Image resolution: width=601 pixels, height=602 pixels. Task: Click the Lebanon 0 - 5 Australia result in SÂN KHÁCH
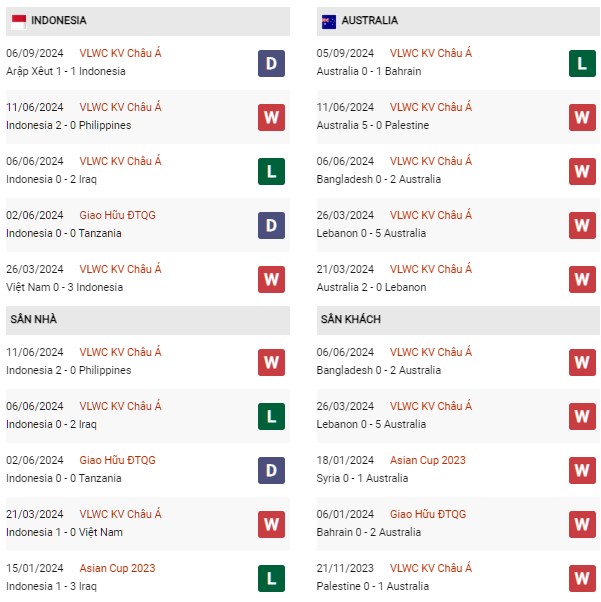pyautogui.click(x=371, y=424)
